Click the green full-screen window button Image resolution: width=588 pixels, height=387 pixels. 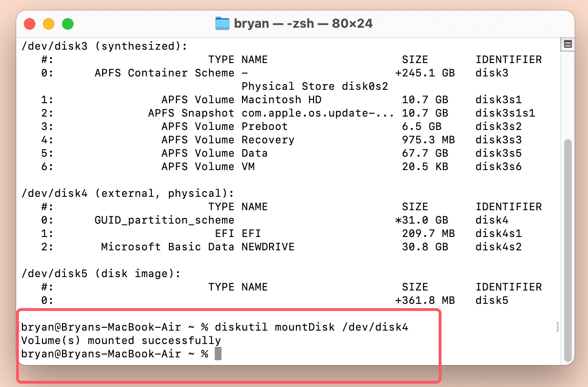click(68, 23)
